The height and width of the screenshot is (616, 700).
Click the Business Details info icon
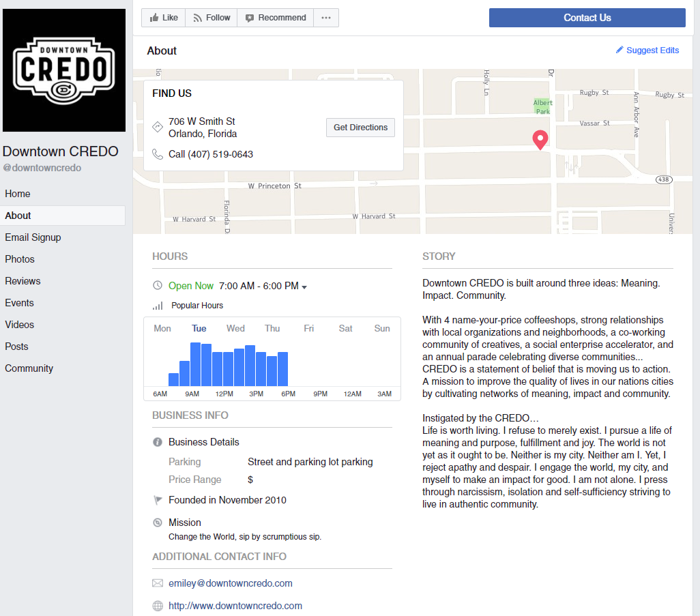coord(158,442)
